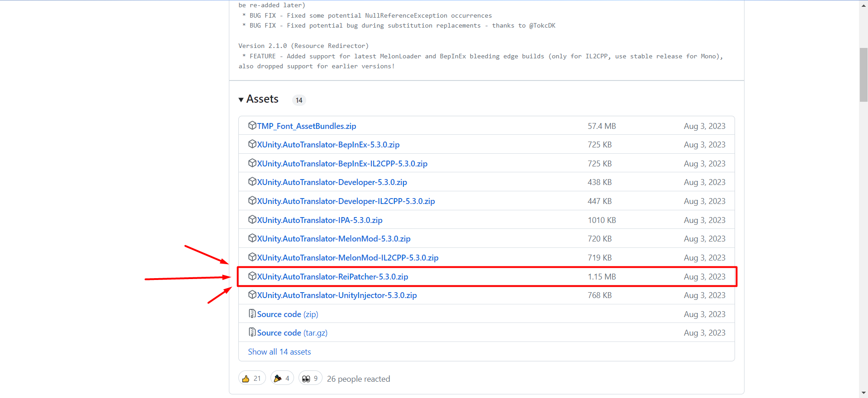868x398 pixels.
Task: Click file icon beside Source code (zip)
Action: point(252,313)
